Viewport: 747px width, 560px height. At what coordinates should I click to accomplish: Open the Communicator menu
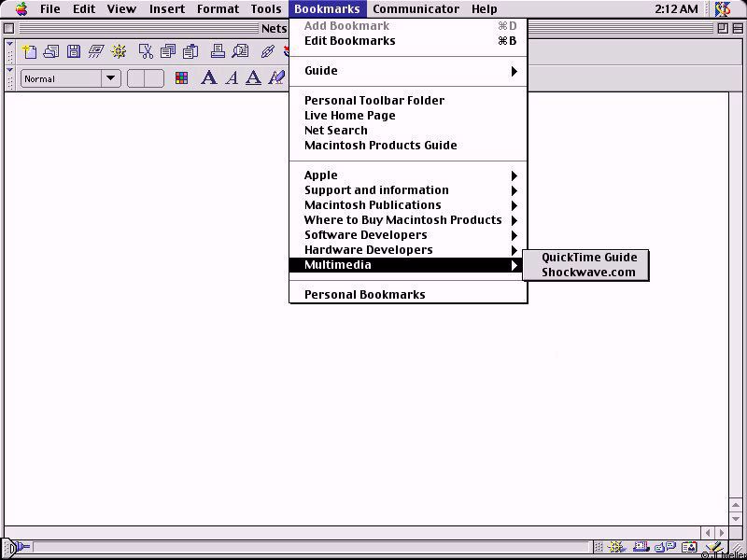416,9
